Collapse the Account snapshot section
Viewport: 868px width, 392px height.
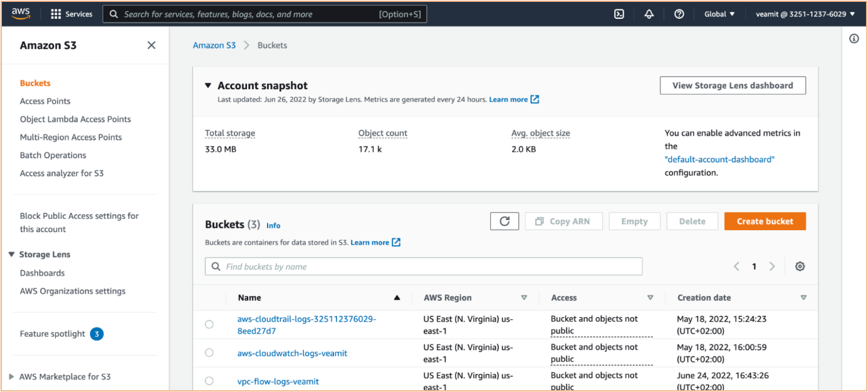(208, 85)
